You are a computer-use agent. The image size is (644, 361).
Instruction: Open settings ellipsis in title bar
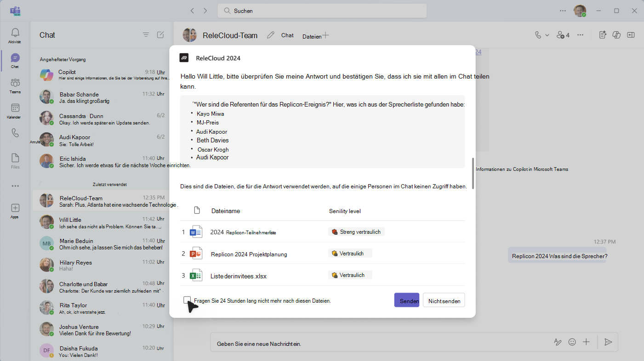(563, 11)
